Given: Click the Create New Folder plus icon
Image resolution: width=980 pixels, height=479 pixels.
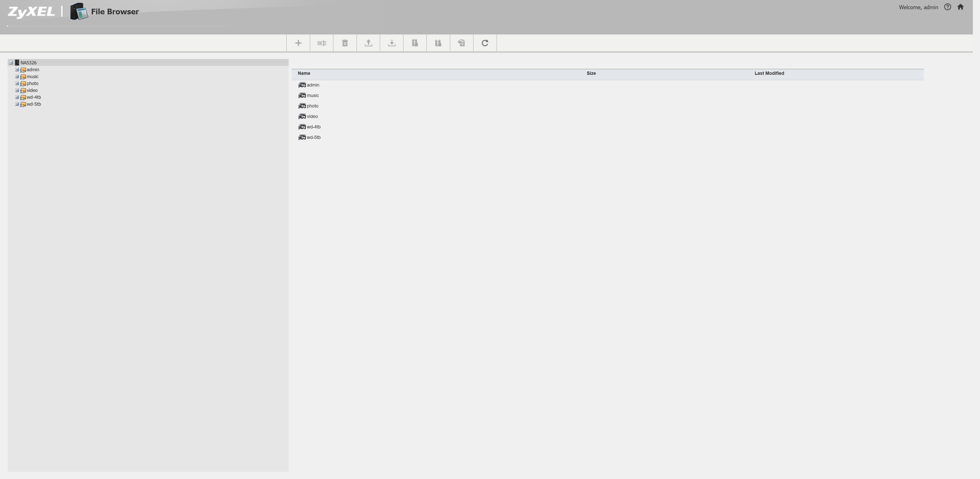Looking at the screenshot, I should pyautogui.click(x=298, y=43).
